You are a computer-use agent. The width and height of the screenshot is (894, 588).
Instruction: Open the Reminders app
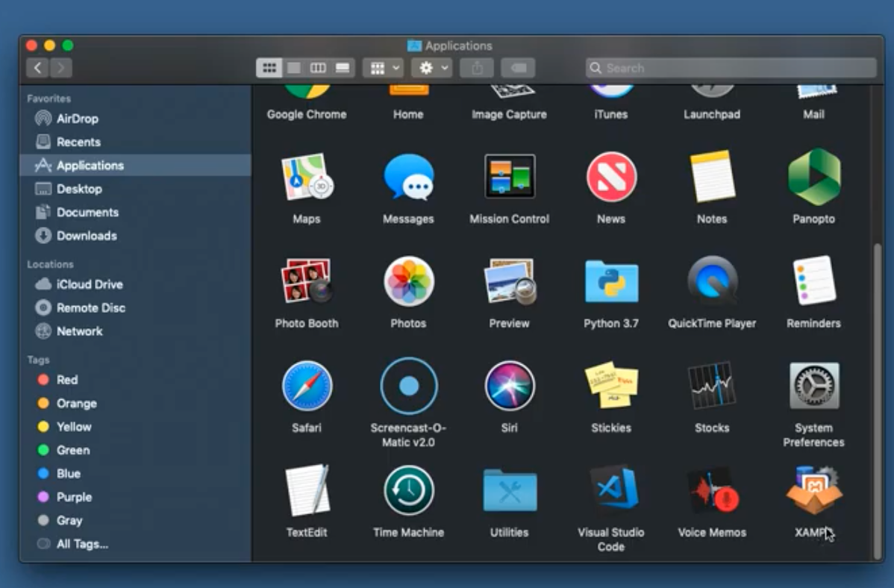[x=813, y=281]
